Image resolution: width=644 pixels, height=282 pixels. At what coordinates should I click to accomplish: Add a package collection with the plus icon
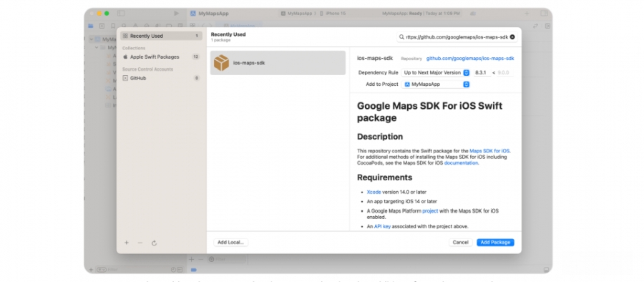[x=127, y=243]
